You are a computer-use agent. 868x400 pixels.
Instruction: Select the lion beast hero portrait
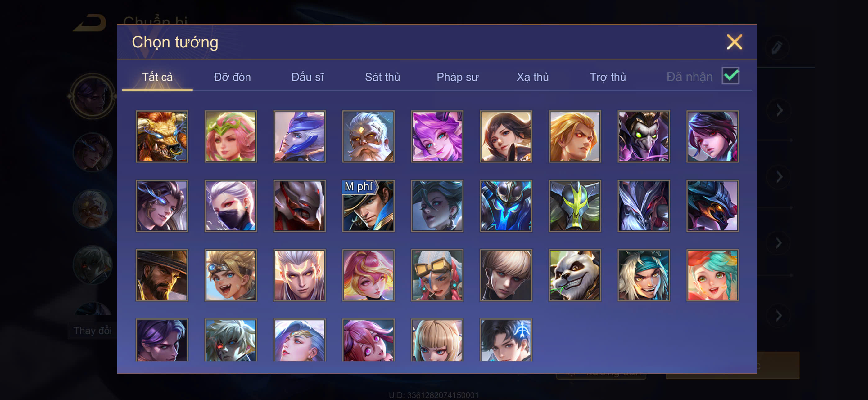[x=162, y=136]
